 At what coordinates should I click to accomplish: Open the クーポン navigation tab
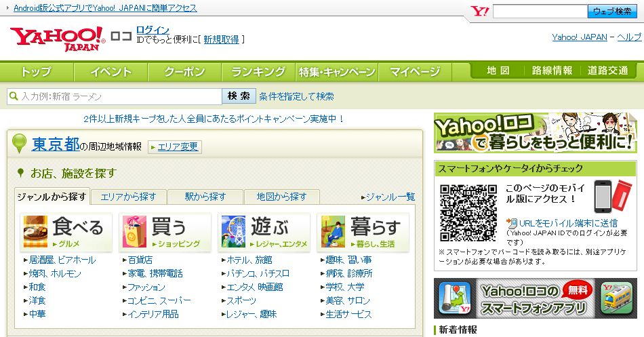pyautogui.click(x=184, y=72)
